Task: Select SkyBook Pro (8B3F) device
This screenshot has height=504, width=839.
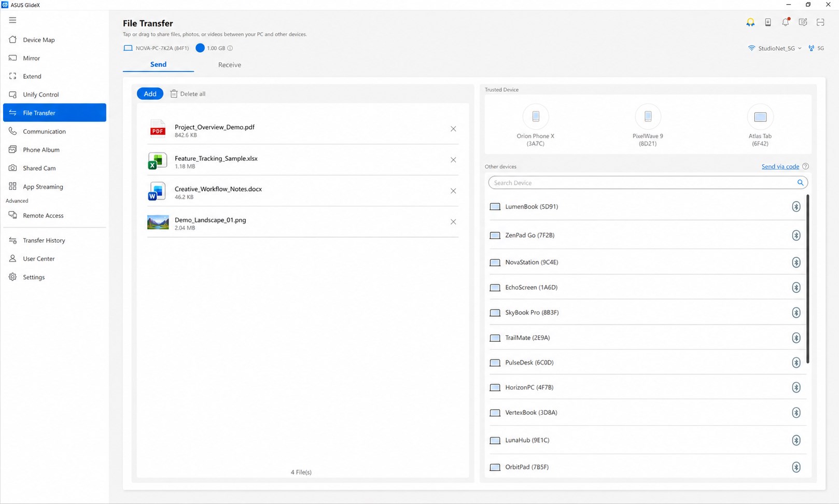Action: (x=648, y=313)
